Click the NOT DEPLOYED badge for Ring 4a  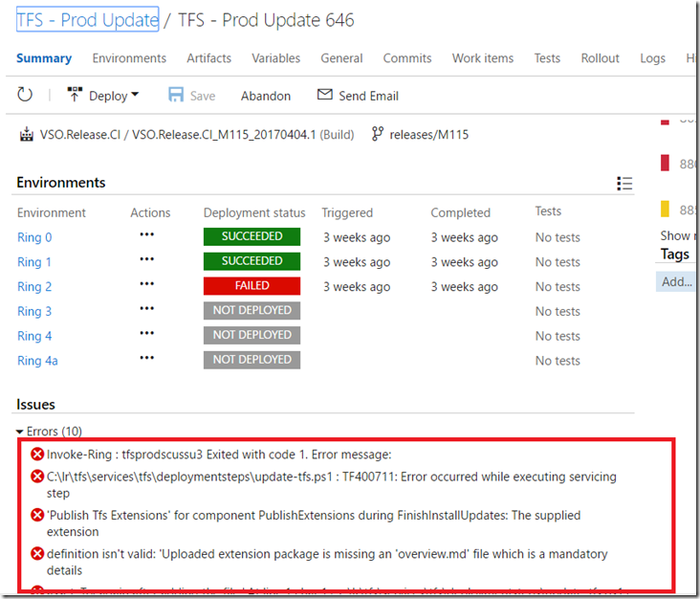(x=252, y=360)
